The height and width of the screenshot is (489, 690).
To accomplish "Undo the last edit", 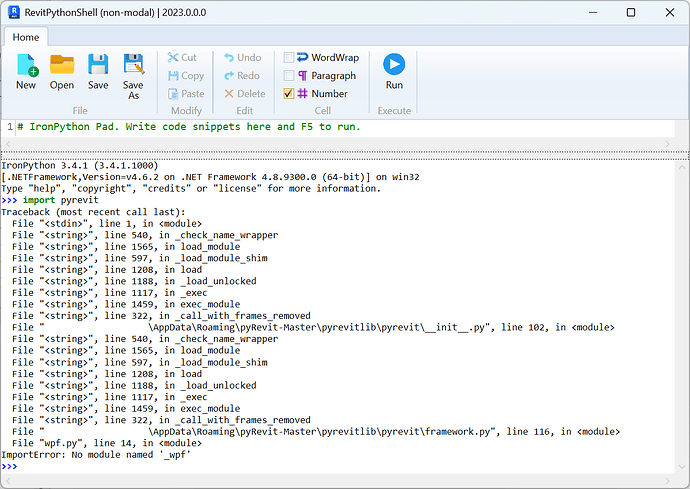I will (242, 57).
